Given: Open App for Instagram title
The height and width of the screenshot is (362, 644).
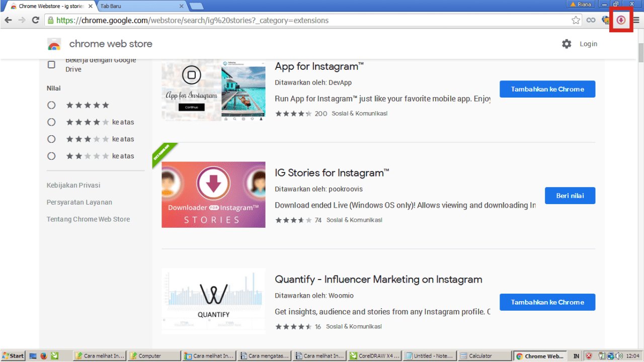Looking at the screenshot, I should point(319,66).
